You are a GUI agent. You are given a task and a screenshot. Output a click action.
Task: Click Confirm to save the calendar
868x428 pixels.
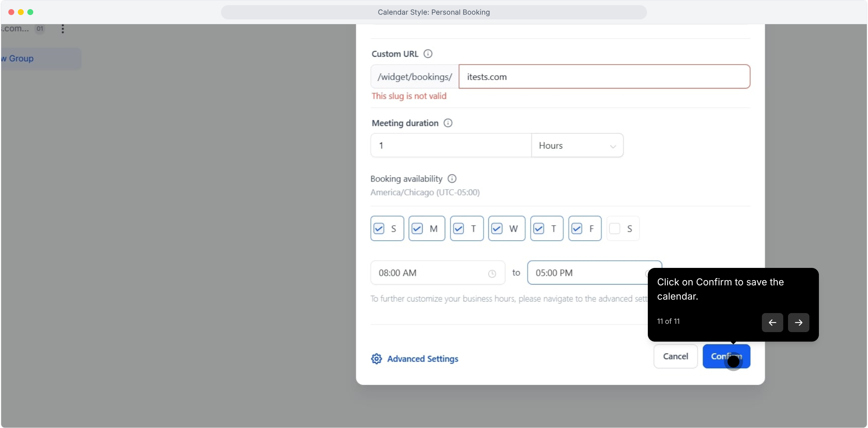coord(726,356)
